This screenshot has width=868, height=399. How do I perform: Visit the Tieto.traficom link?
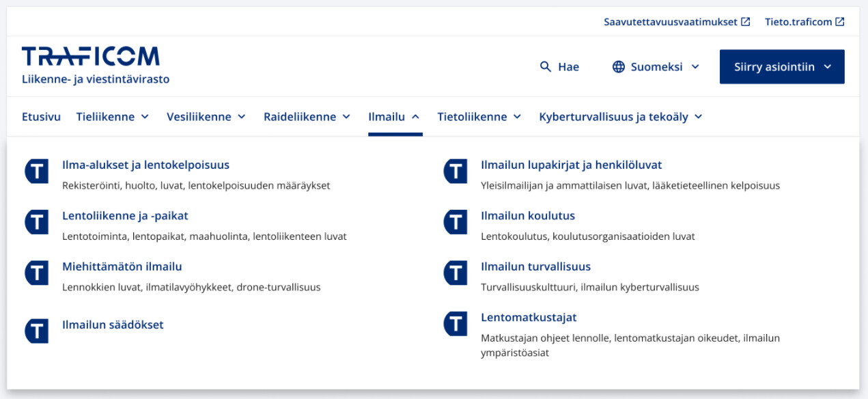click(804, 21)
